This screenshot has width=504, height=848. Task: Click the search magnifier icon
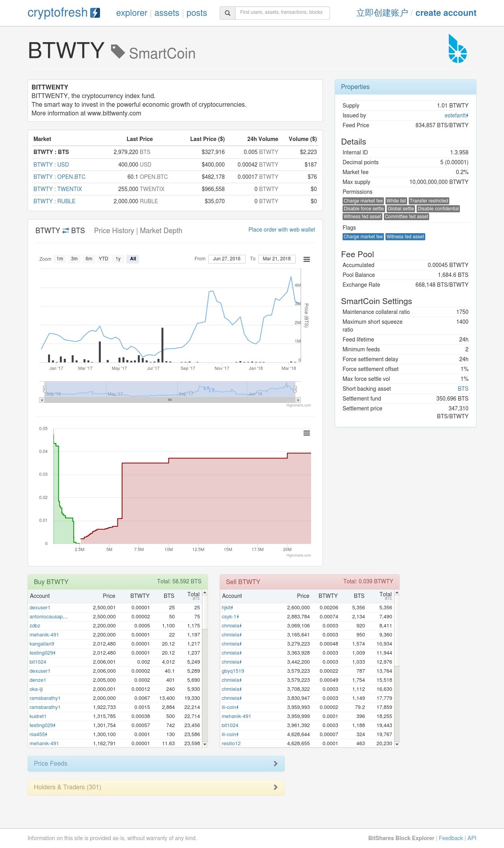click(228, 13)
